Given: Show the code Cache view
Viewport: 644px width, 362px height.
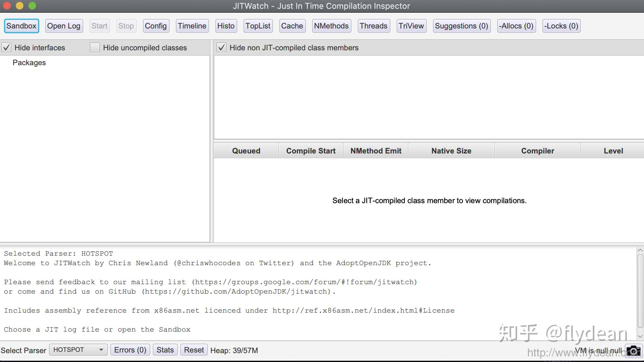Looking at the screenshot, I should click(x=292, y=26).
